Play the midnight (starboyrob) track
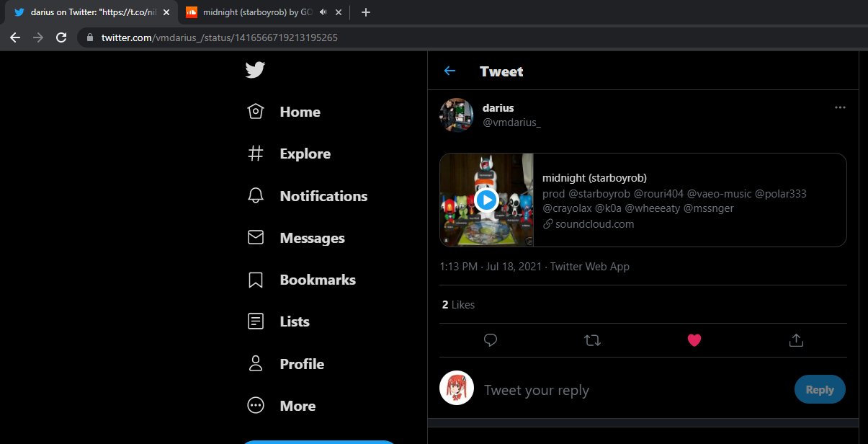 (486, 200)
